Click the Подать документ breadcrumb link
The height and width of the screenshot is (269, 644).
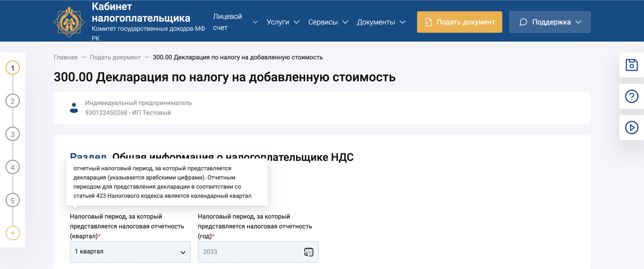point(115,57)
